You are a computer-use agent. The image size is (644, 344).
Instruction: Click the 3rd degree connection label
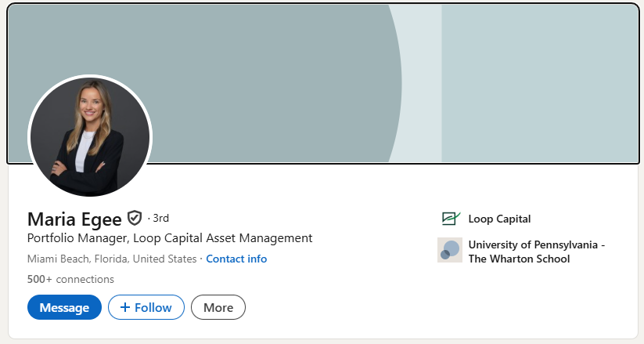click(x=160, y=218)
